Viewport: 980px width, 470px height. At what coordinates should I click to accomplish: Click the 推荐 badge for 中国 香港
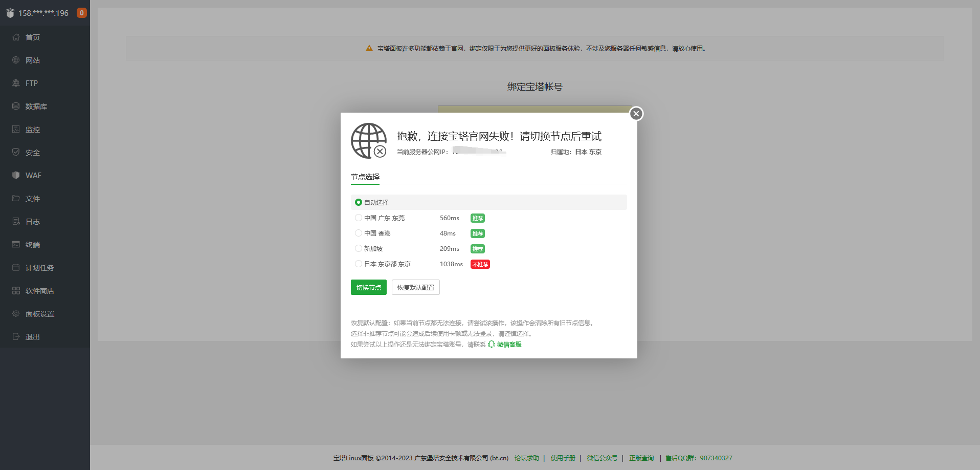[478, 233]
